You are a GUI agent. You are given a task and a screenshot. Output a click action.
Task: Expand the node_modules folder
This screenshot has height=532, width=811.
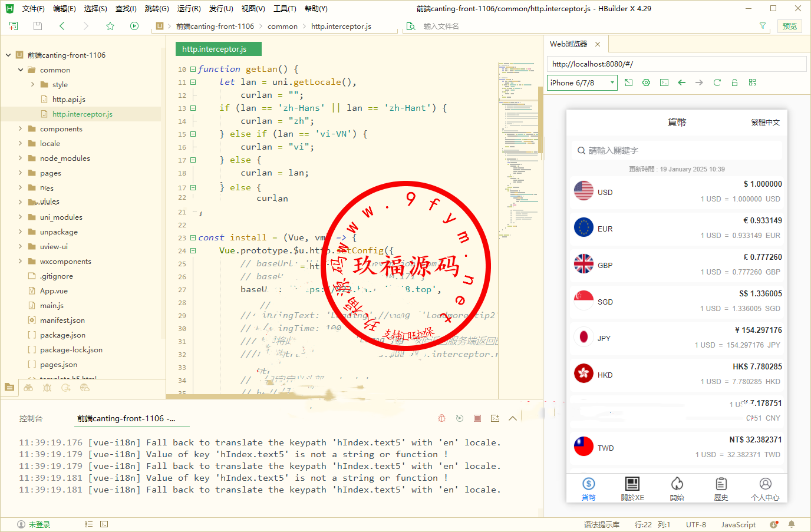pos(21,158)
